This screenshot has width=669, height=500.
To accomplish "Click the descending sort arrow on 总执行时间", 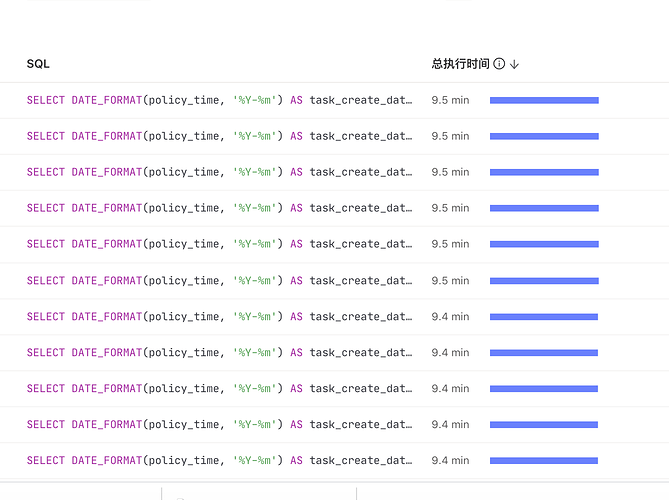I will [514, 64].
